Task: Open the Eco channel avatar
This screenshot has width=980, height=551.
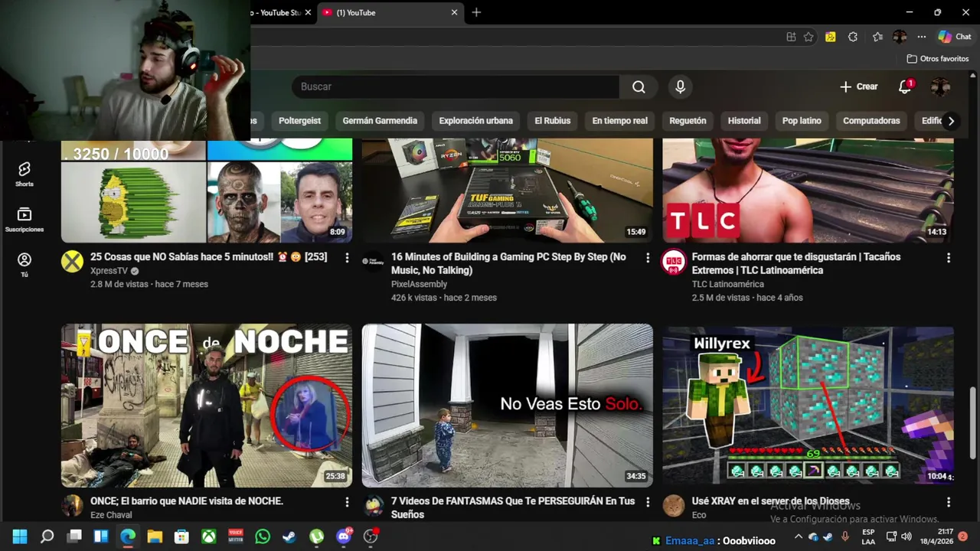Action: coord(674,506)
